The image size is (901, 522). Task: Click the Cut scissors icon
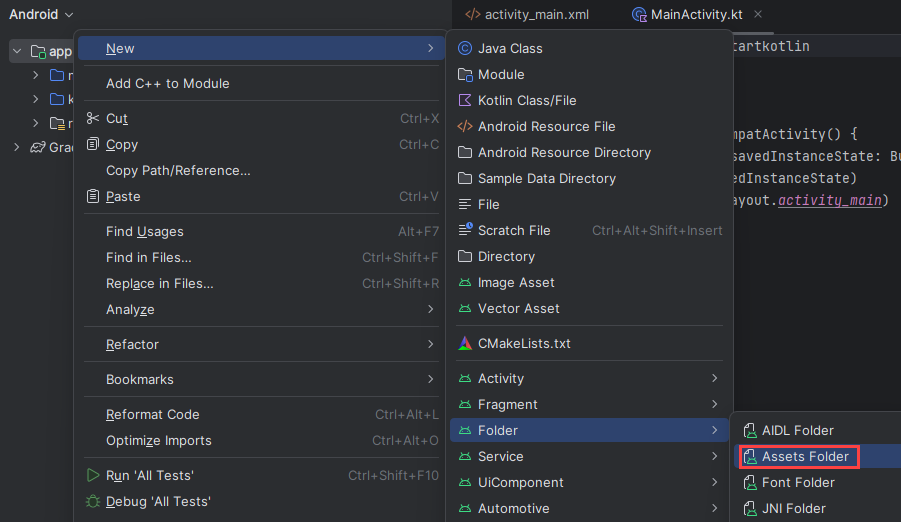click(x=93, y=118)
